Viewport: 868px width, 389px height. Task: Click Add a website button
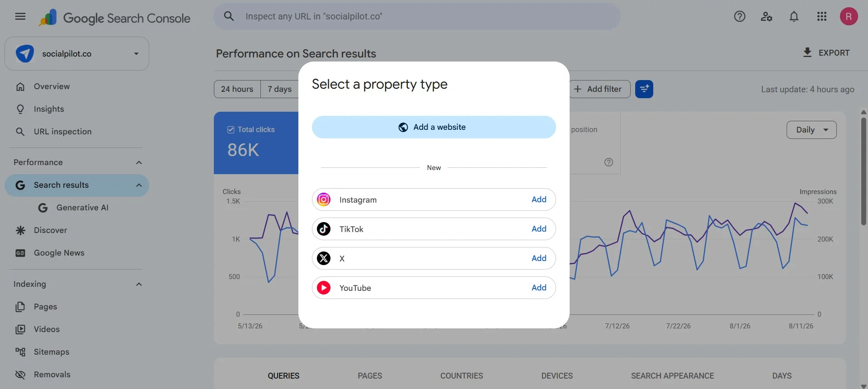(x=434, y=127)
